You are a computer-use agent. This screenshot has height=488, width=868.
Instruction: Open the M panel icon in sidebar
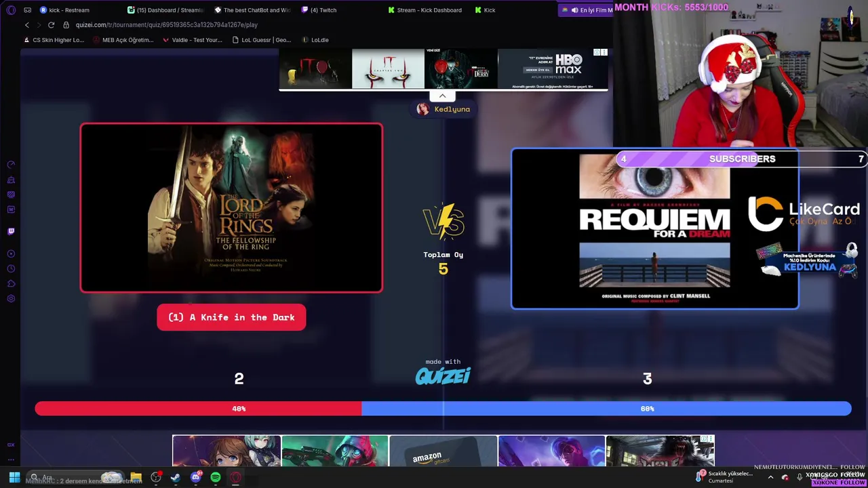pos(11,209)
